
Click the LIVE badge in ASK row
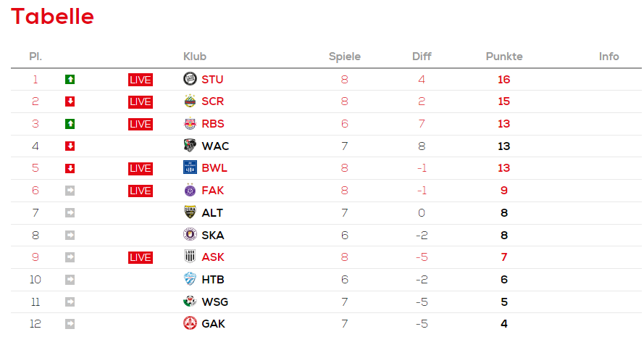(141, 257)
